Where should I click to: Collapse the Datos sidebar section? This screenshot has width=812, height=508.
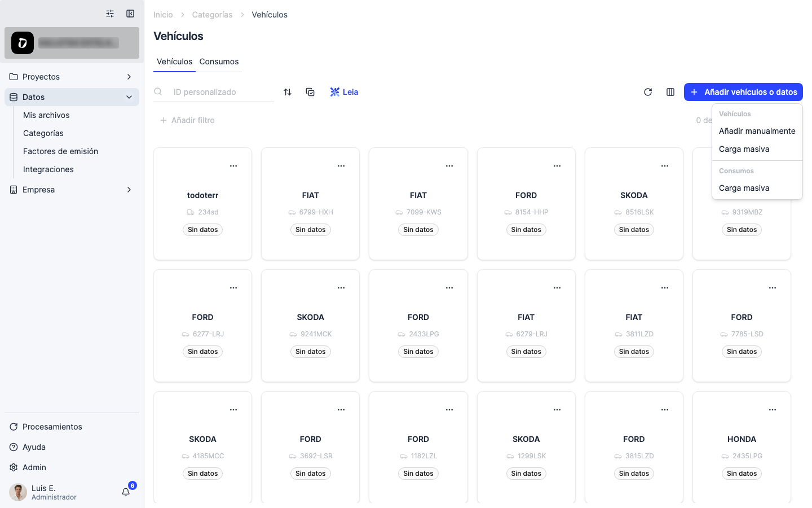pos(72,97)
